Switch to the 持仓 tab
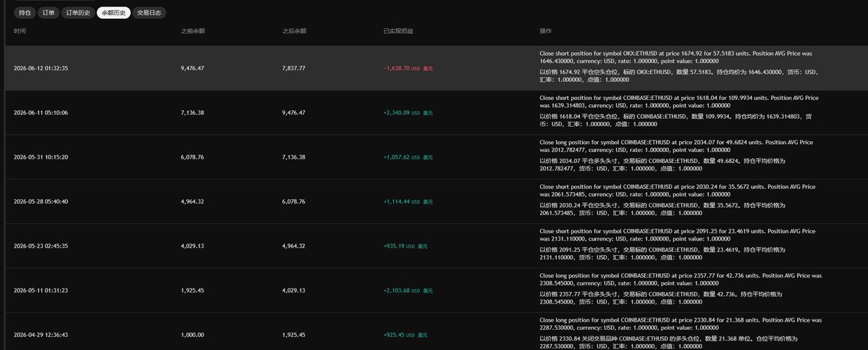 (x=25, y=13)
